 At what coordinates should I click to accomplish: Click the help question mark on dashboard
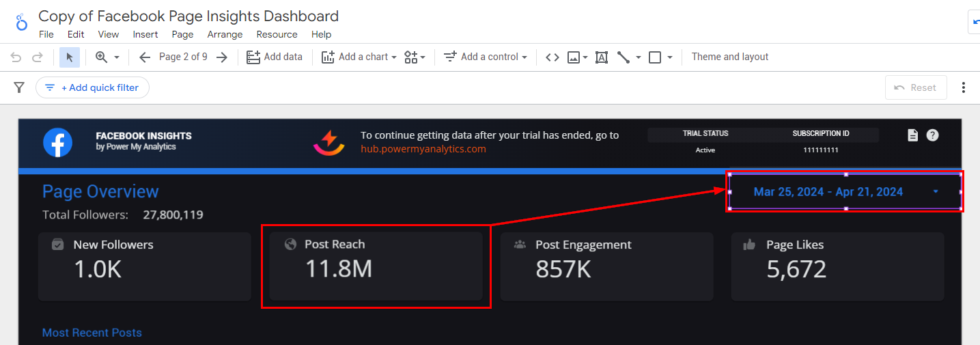coord(932,135)
